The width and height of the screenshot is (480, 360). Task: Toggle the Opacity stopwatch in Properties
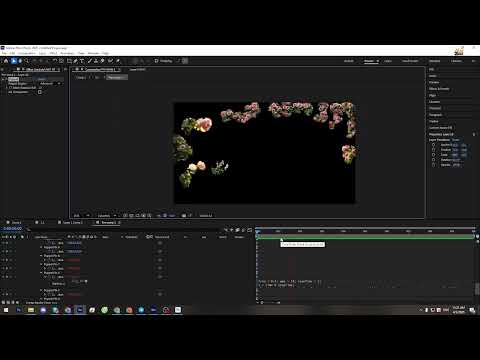(x=433, y=165)
